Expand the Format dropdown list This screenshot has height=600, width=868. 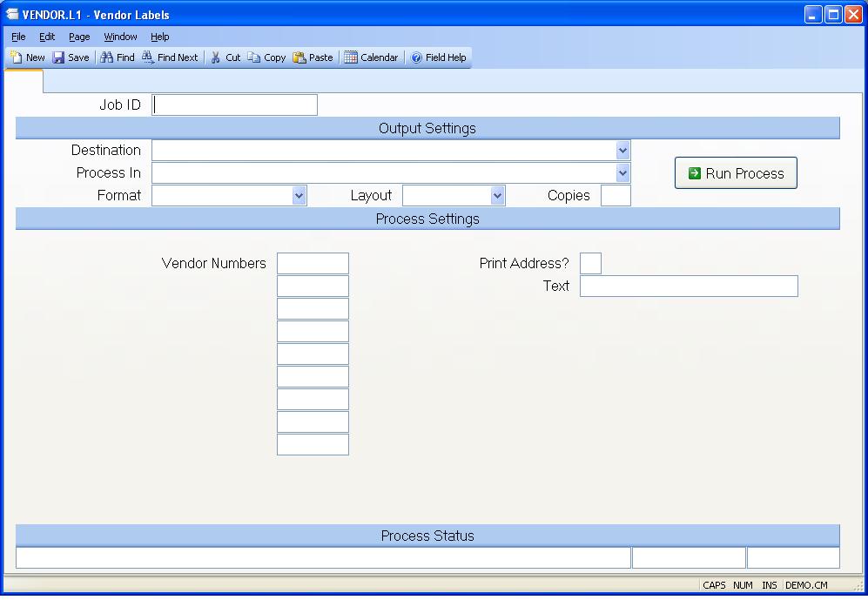point(299,196)
